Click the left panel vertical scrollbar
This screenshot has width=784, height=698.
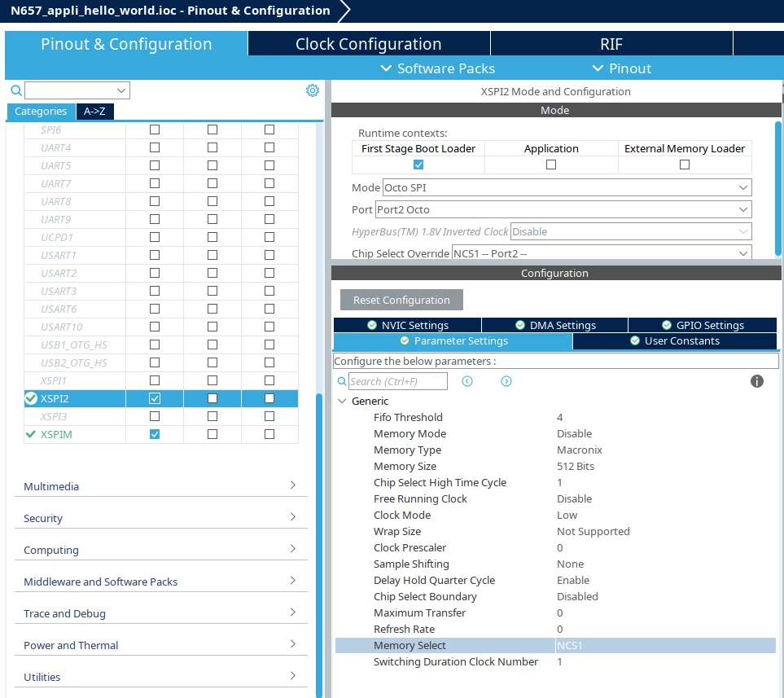click(319, 546)
